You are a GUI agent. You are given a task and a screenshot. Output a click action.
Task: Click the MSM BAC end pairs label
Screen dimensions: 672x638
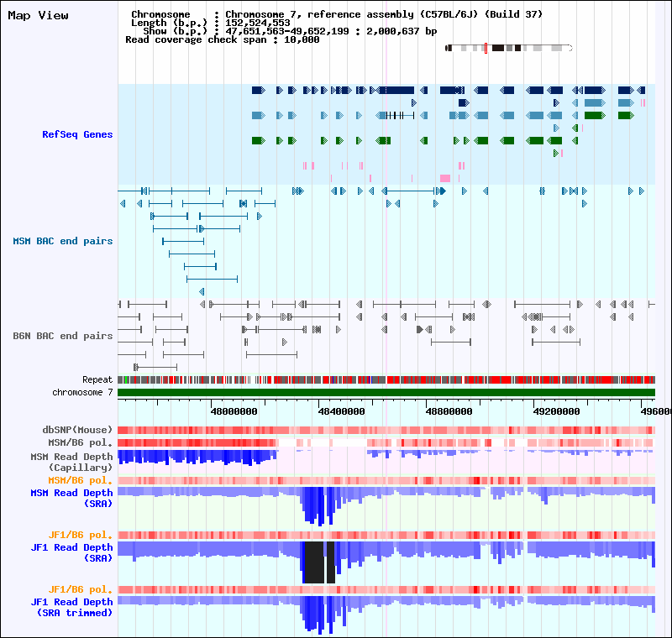62,241
